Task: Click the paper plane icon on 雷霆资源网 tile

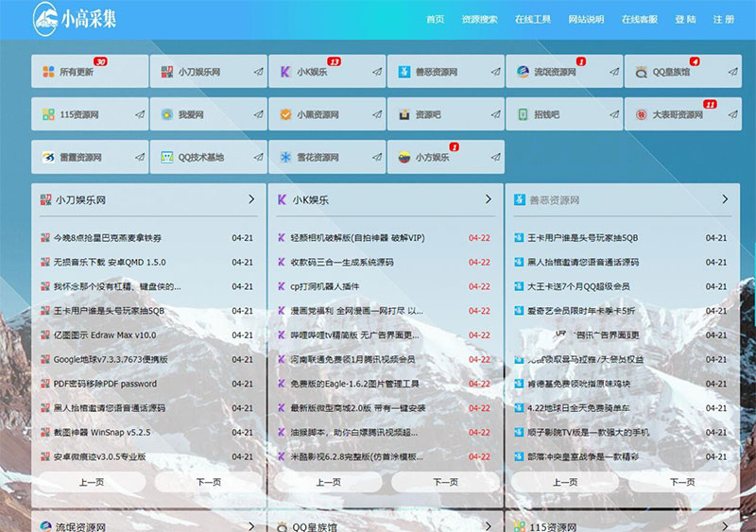Action: (x=139, y=157)
